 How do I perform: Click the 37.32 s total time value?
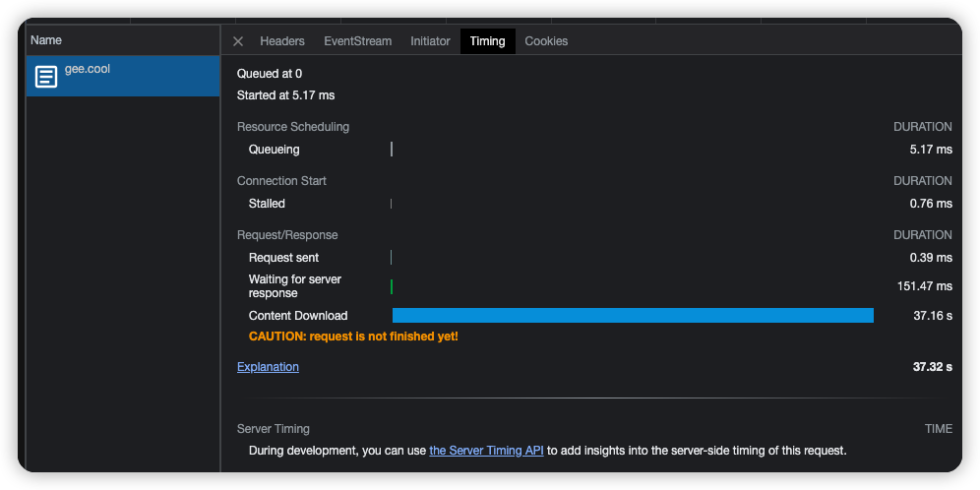[932, 367]
